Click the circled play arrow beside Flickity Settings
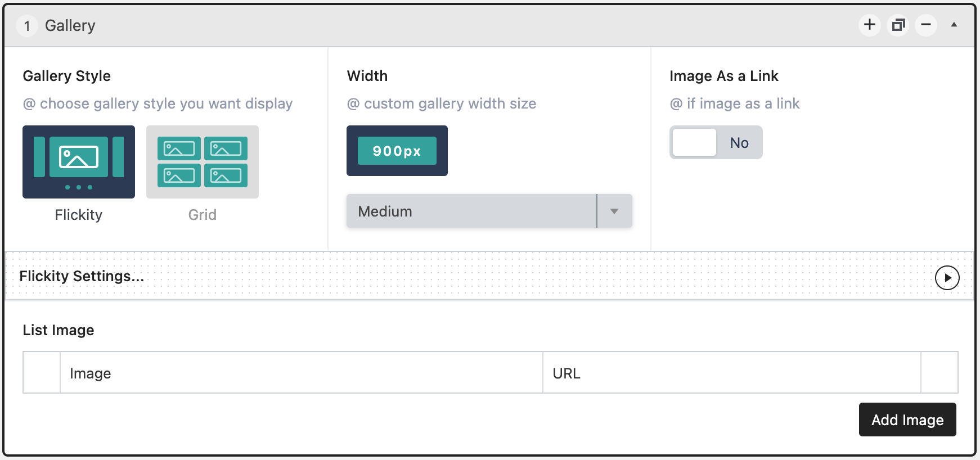 pyautogui.click(x=947, y=278)
